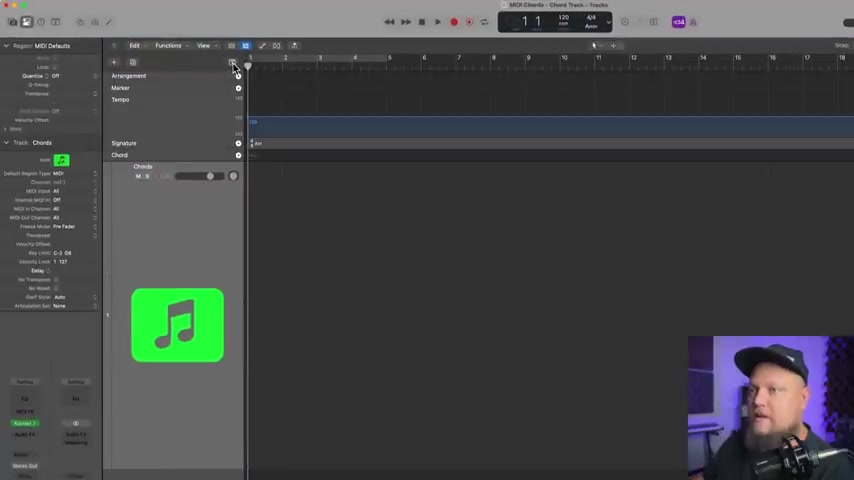The height and width of the screenshot is (480, 854).
Task: Click the Stereo Out output slot
Action: (25, 466)
